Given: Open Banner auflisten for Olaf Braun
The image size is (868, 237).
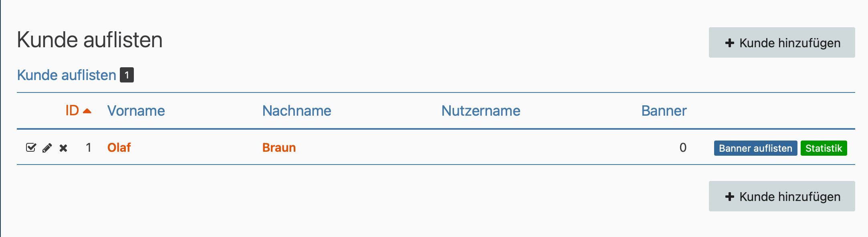Looking at the screenshot, I should click(755, 148).
